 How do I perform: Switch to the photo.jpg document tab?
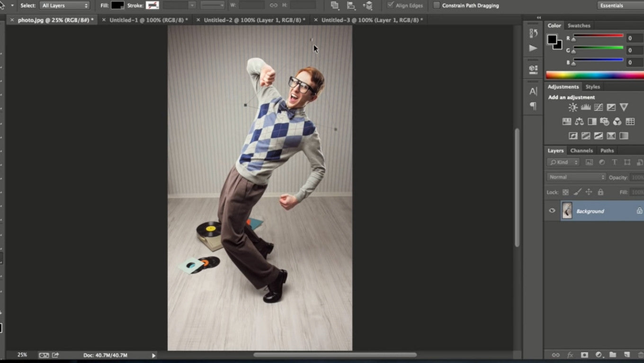tap(52, 20)
